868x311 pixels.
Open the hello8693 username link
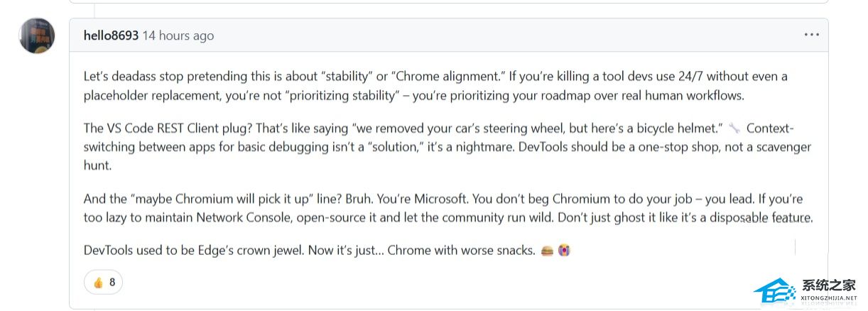point(111,36)
